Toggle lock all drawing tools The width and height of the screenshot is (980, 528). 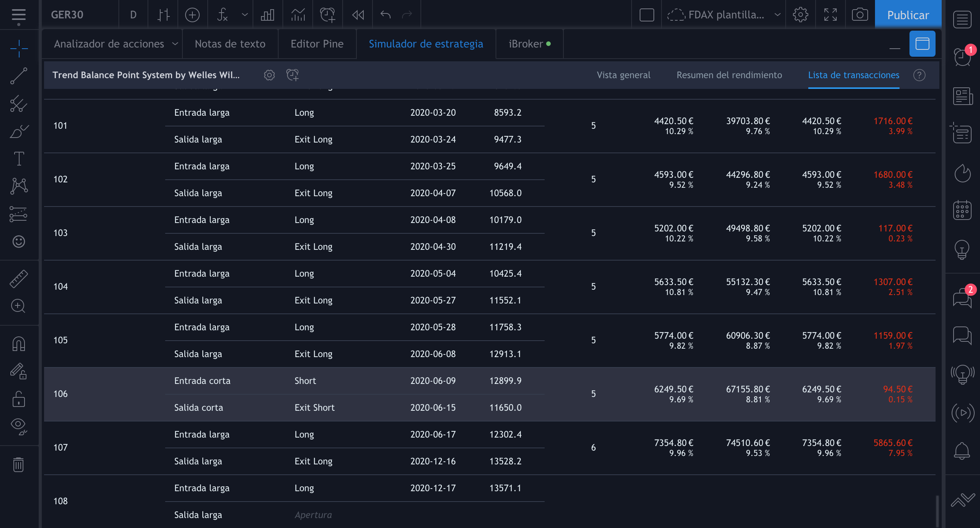(18, 399)
